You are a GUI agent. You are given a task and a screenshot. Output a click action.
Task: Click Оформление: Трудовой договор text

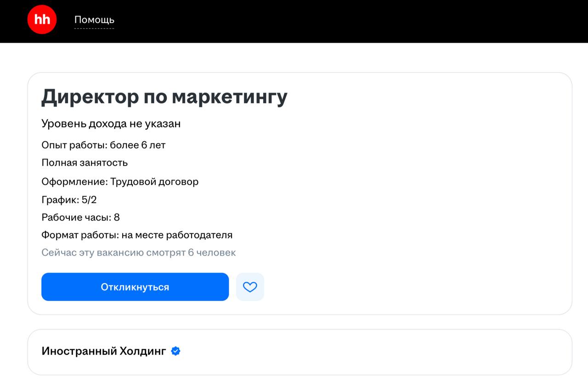pos(120,182)
